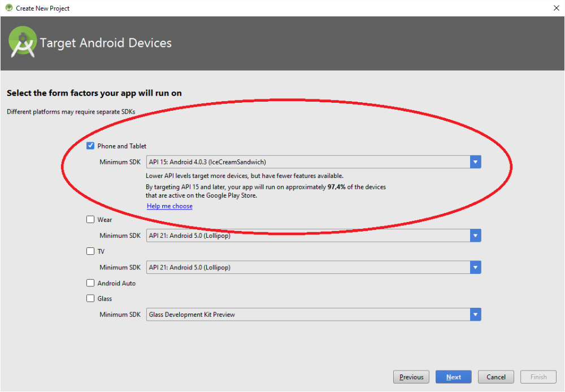Select the API 15 Android 4.0.3 combo box
This screenshot has height=392, width=565.
click(x=314, y=162)
